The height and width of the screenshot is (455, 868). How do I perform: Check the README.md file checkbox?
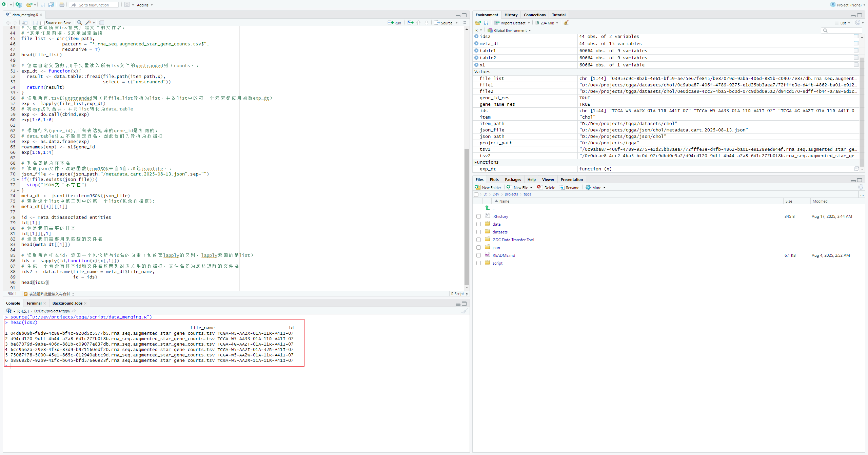478,255
